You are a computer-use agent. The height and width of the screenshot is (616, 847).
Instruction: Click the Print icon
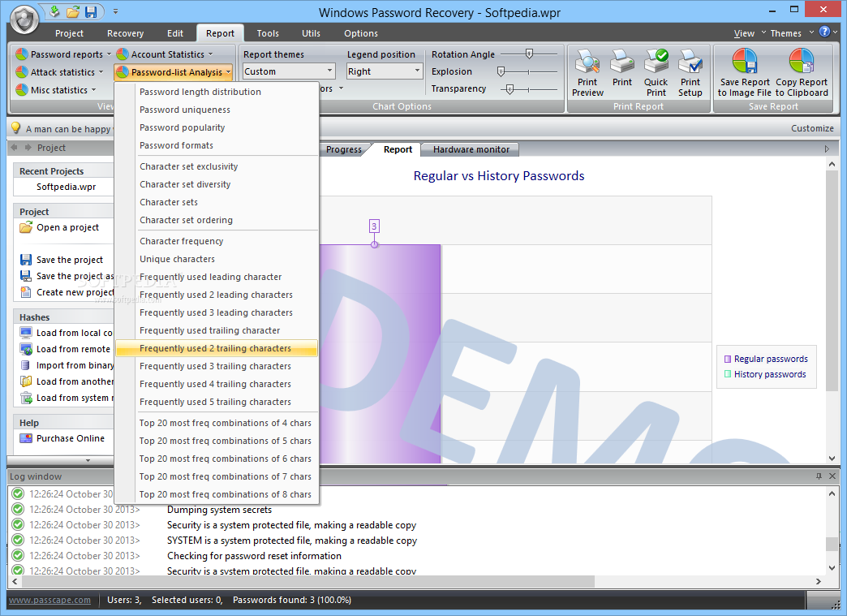point(621,61)
